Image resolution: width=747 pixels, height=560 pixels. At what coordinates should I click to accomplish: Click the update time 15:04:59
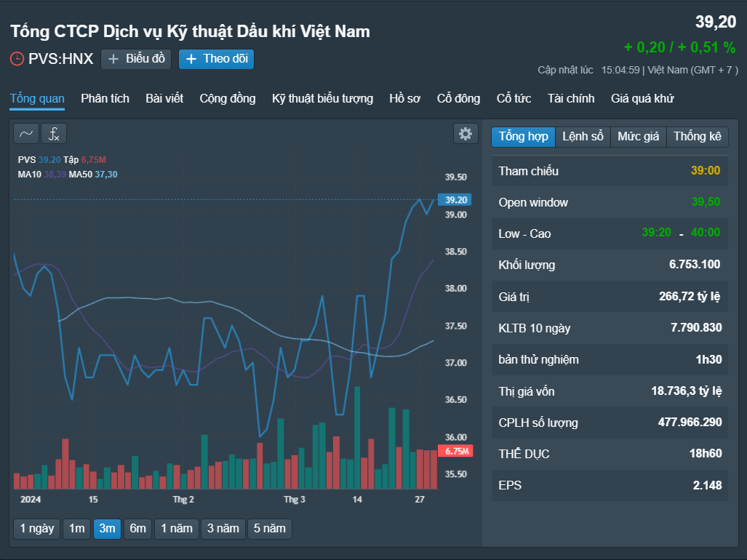point(620,70)
